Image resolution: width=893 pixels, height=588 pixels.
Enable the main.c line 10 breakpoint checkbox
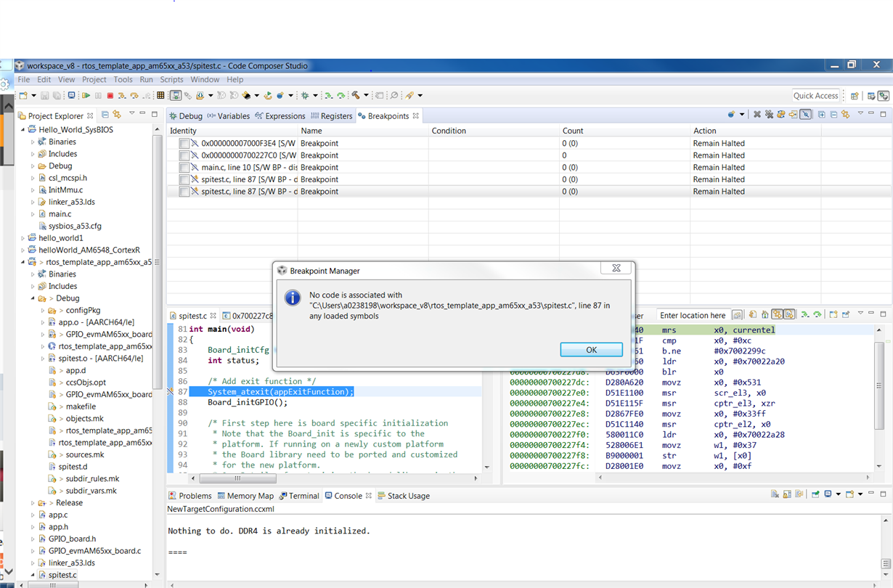coord(184,168)
